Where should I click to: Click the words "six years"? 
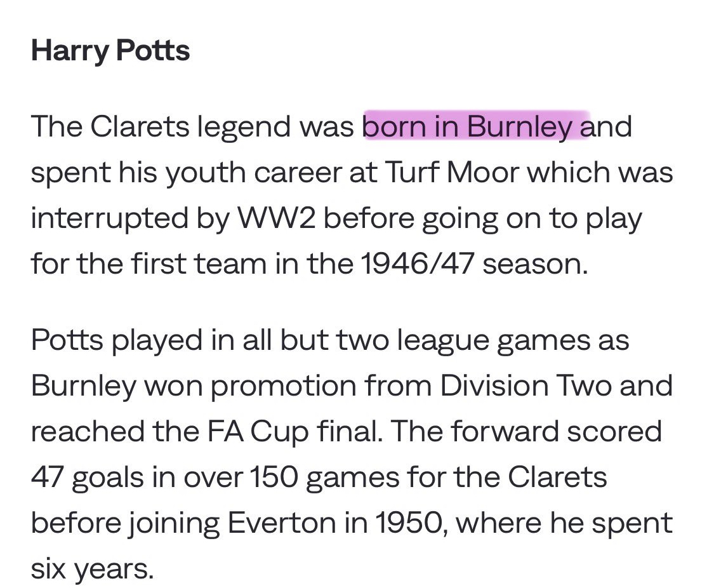(91, 568)
